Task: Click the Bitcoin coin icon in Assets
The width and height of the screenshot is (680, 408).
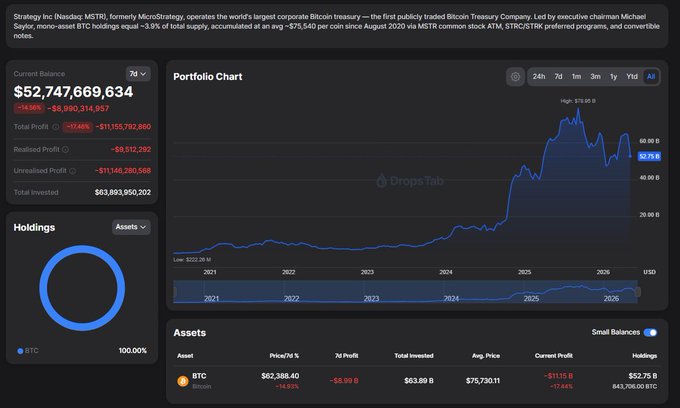Action: point(183,381)
